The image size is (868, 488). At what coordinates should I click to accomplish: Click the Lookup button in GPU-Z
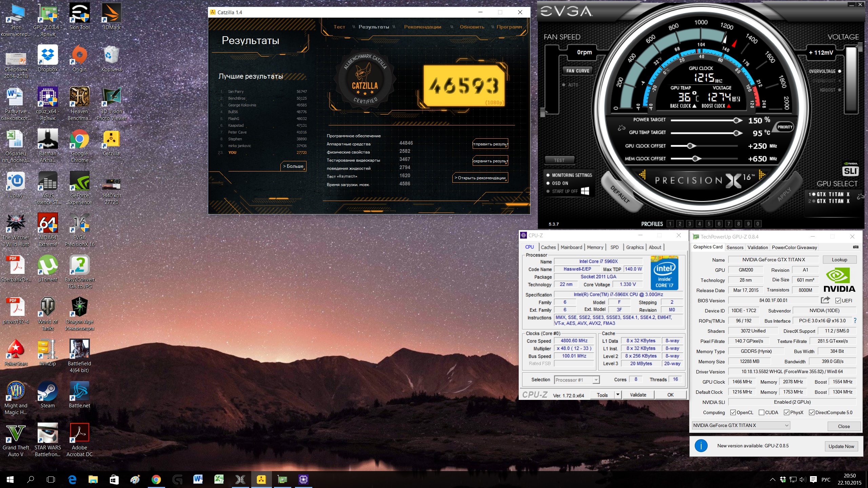point(840,260)
